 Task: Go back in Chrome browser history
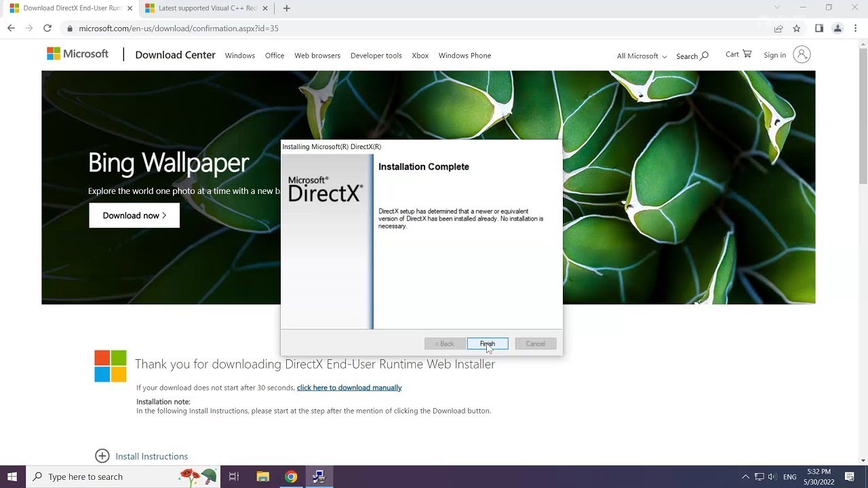11,28
